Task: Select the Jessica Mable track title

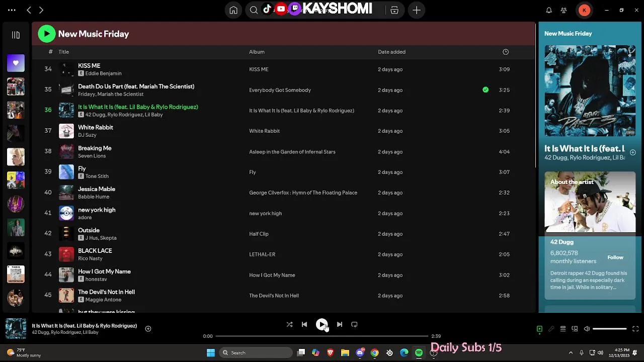Action: click(x=97, y=189)
